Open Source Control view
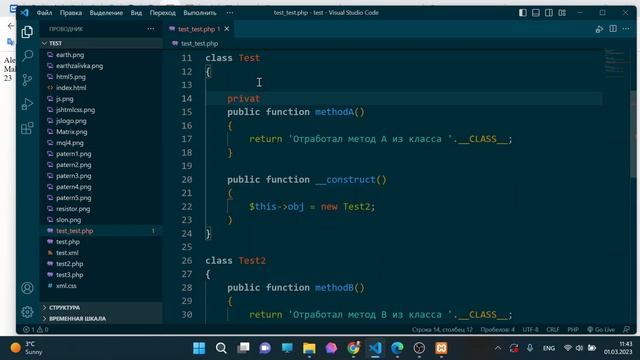The width and height of the screenshot is (640, 360). [27, 80]
